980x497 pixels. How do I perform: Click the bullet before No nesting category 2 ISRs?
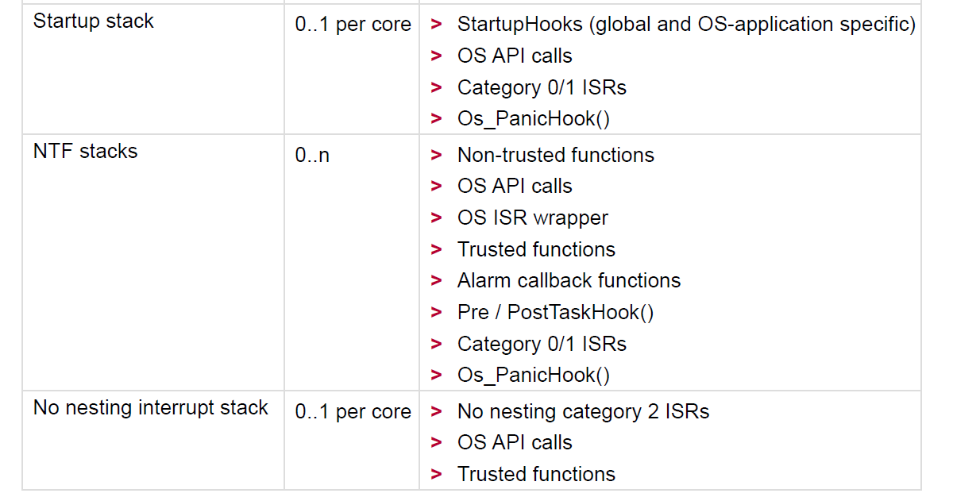[x=436, y=412]
